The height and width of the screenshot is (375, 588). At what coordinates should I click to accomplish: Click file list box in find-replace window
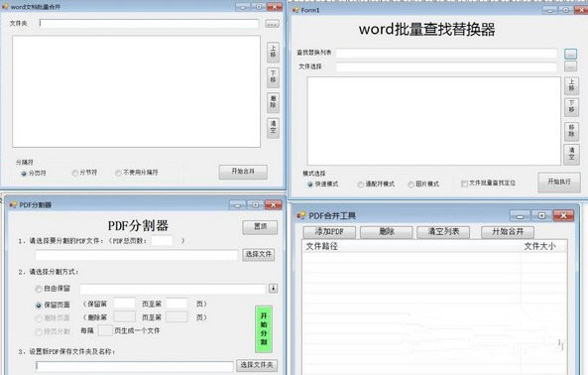click(434, 121)
